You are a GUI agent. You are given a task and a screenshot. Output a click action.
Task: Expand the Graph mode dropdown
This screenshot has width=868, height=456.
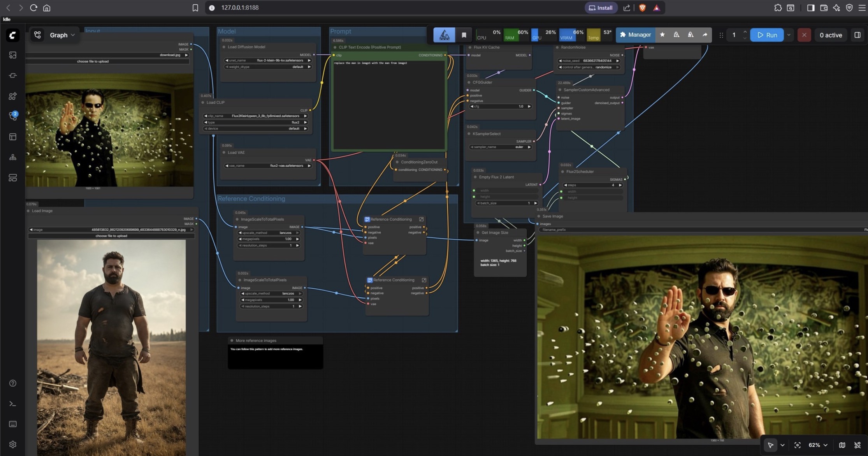[61, 35]
